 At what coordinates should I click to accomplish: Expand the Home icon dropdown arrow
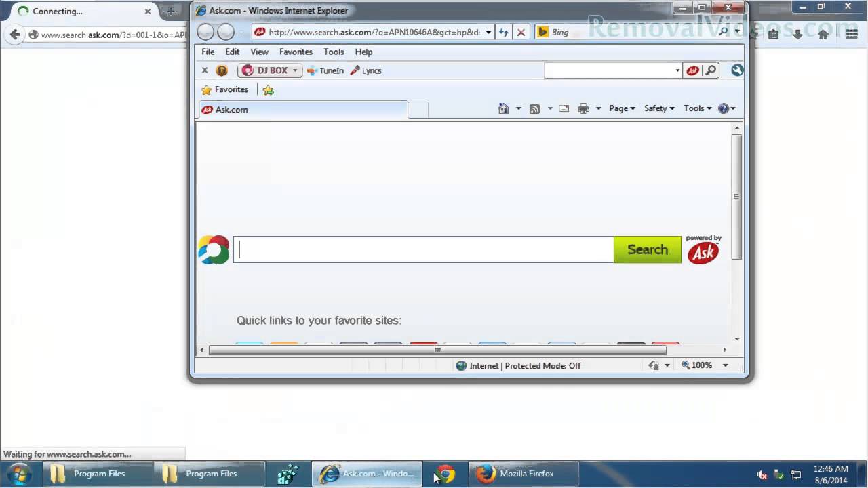click(518, 108)
